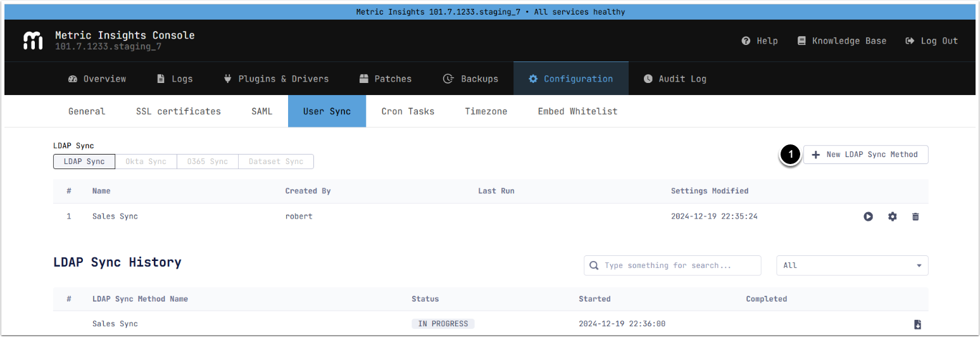Switch to Plugins & Drivers tab
This screenshot has width=980, height=337.
(x=276, y=79)
